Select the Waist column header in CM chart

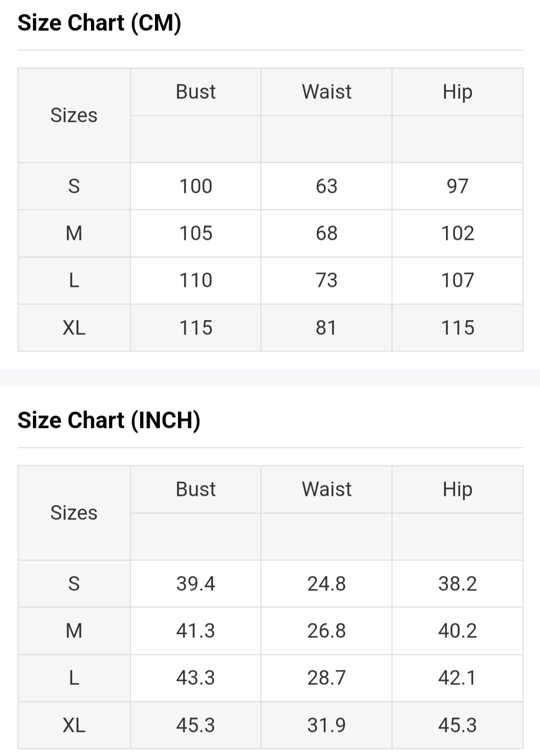pos(326,92)
